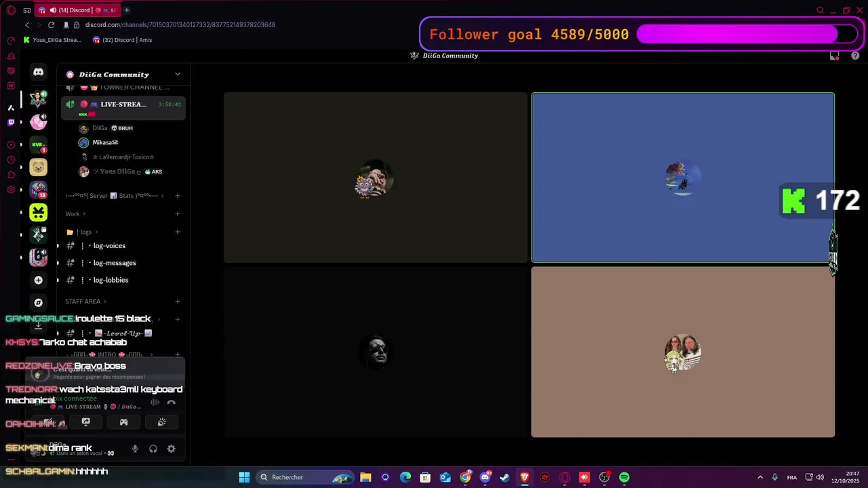
Task: Open Windows Start menu
Action: click(244, 477)
